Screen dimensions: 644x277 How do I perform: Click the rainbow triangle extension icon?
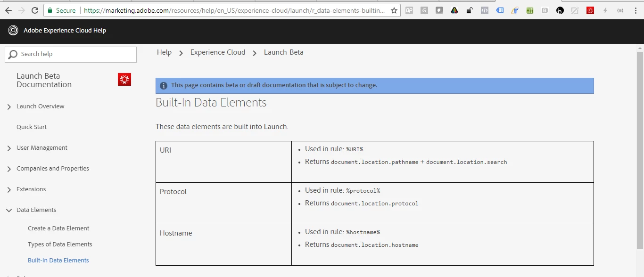[x=454, y=10]
